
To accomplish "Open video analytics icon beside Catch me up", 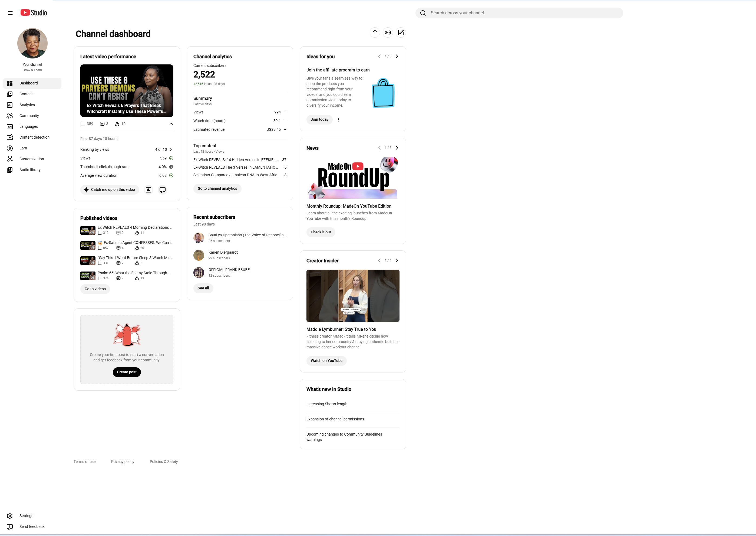I will pyautogui.click(x=149, y=190).
